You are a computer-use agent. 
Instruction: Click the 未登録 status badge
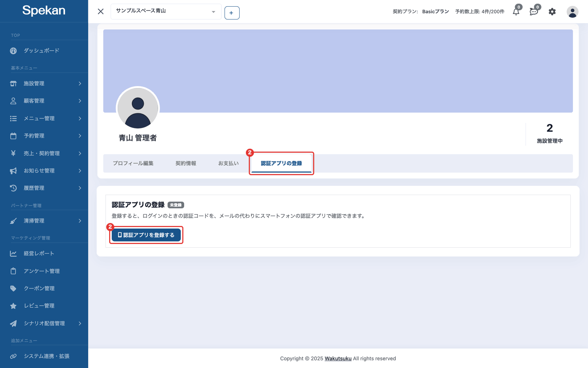click(176, 205)
